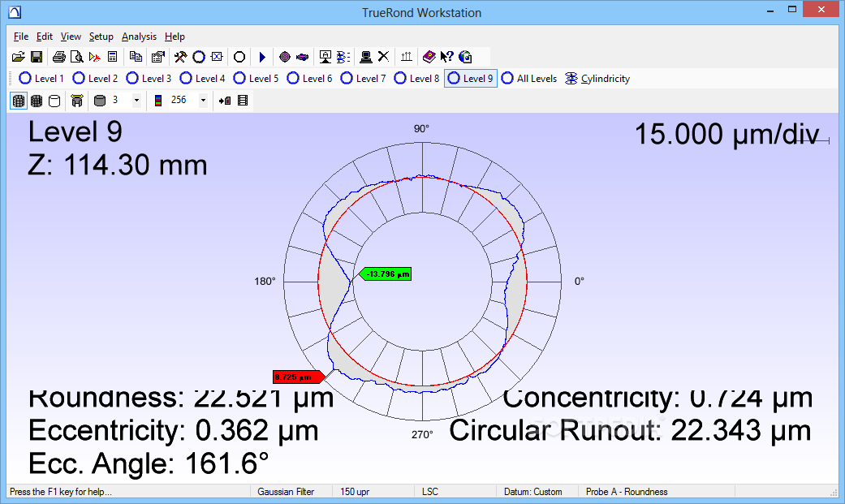The image size is (845, 504).
Task: Open the Help menu
Action: (175, 37)
